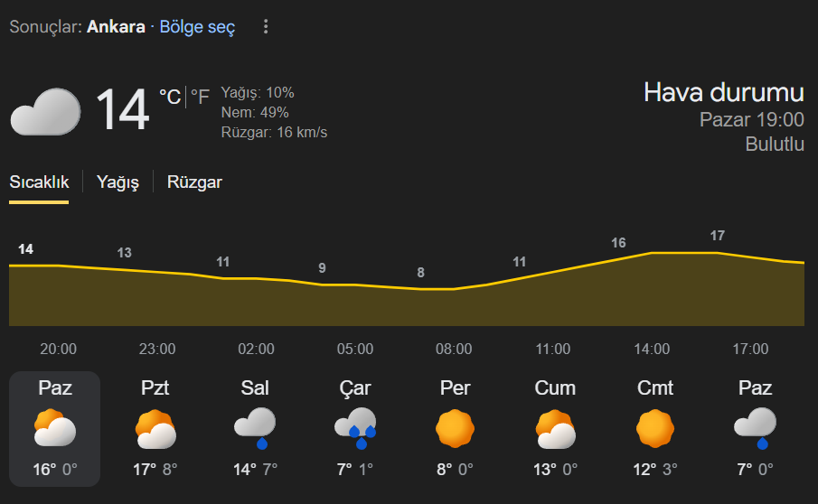The height and width of the screenshot is (504, 818).
Task: Click the large cloudy weather icon
Action: pos(44,111)
